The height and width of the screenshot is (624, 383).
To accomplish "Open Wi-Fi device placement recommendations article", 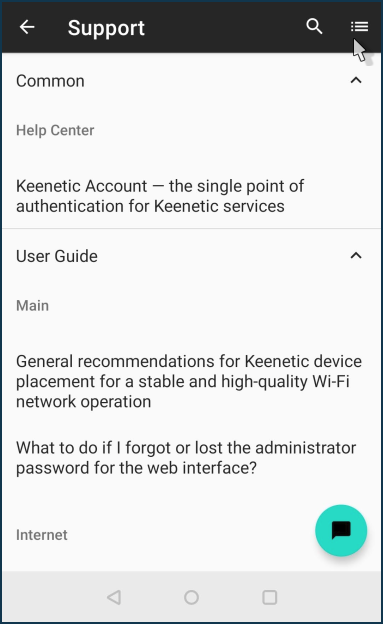I will (191, 381).
